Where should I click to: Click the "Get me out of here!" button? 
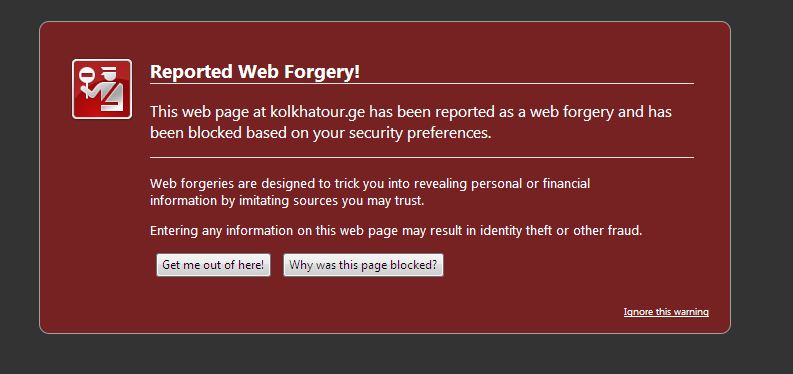tap(213, 265)
